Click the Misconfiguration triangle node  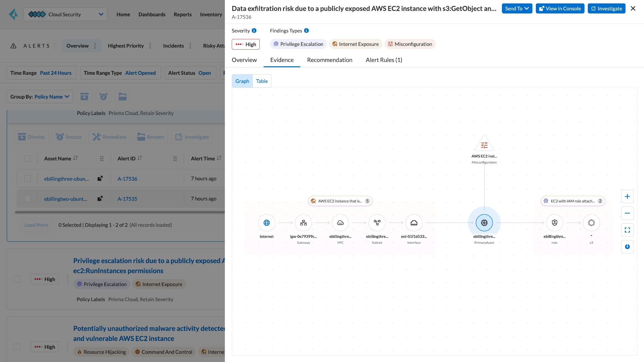click(484, 144)
